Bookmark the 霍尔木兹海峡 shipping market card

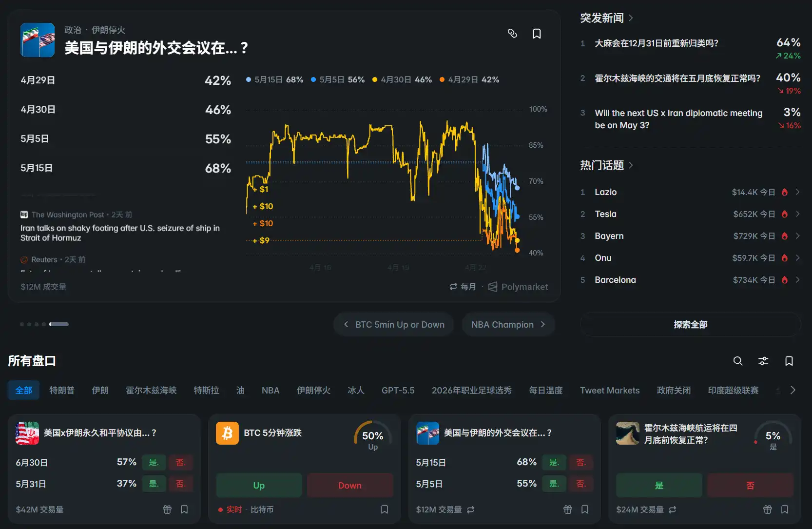coord(785,509)
